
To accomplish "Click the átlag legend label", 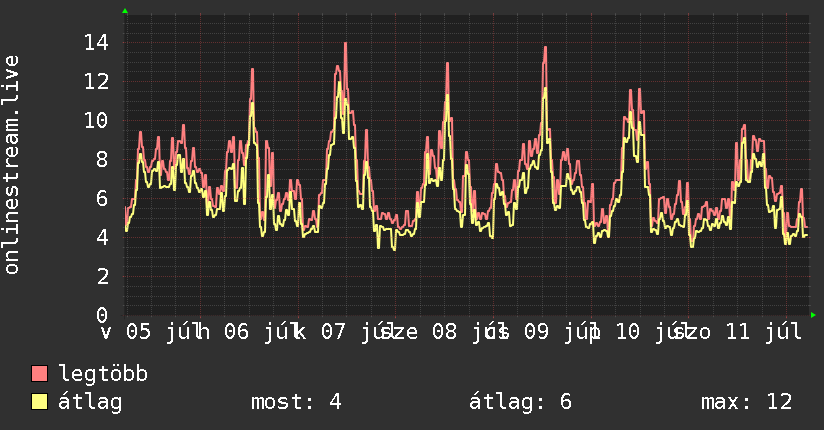I will click(90, 402).
